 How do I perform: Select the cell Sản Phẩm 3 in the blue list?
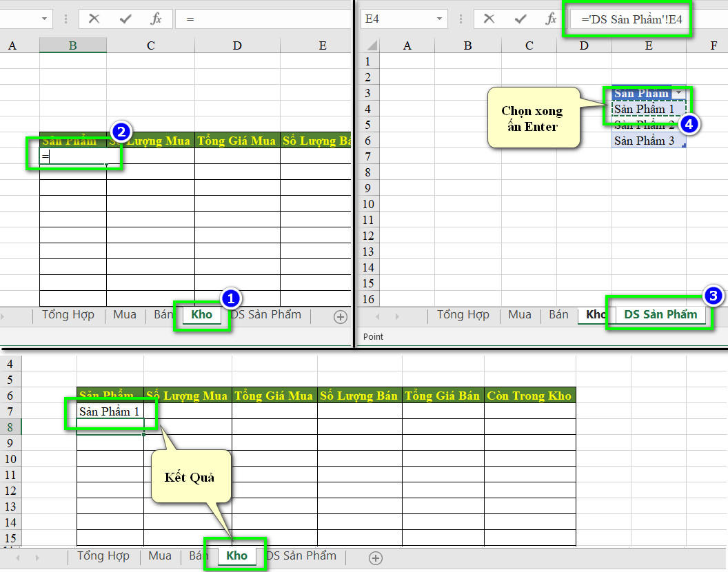coord(649,141)
